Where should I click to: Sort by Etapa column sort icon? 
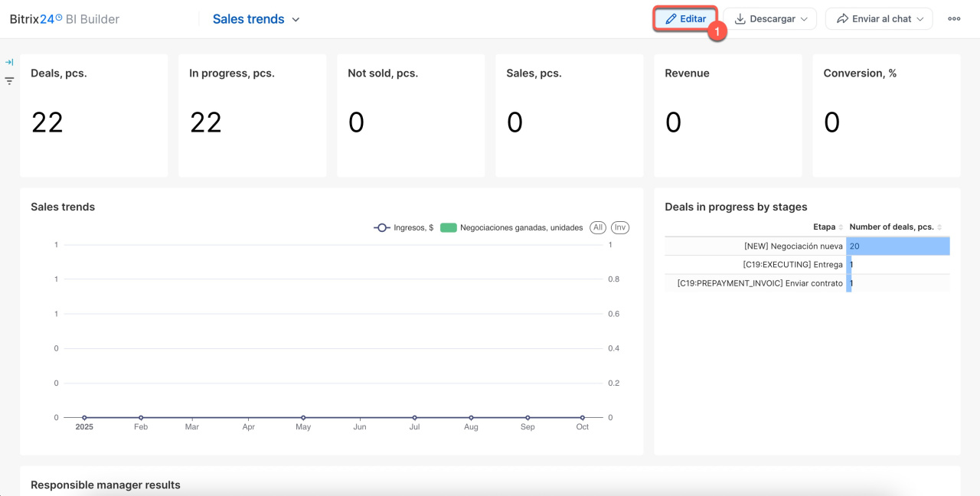click(x=841, y=227)
